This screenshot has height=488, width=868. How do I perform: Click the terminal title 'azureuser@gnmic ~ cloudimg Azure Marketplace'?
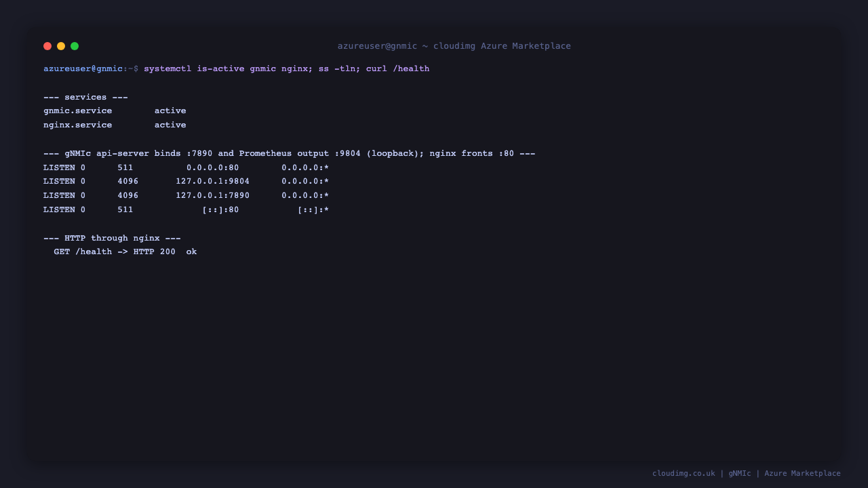click(454, 46)
